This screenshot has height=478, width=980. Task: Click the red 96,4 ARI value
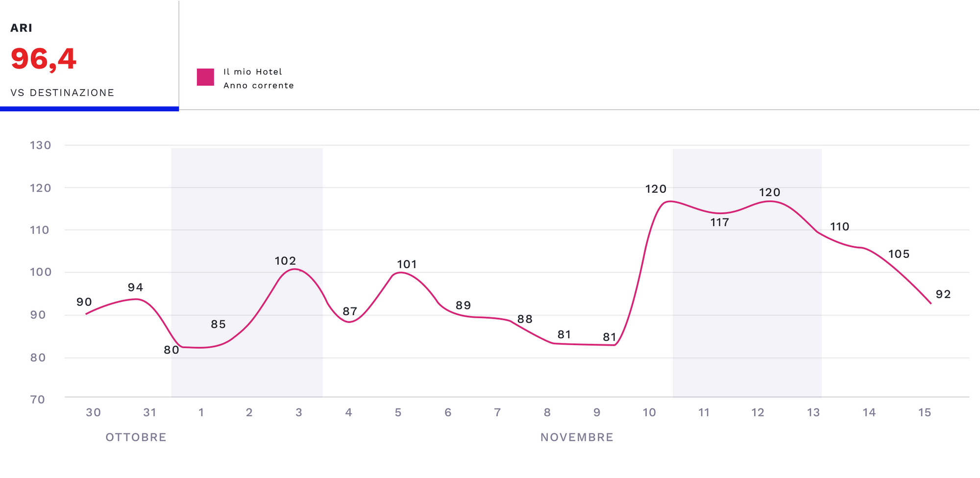[x=43, y=59]
